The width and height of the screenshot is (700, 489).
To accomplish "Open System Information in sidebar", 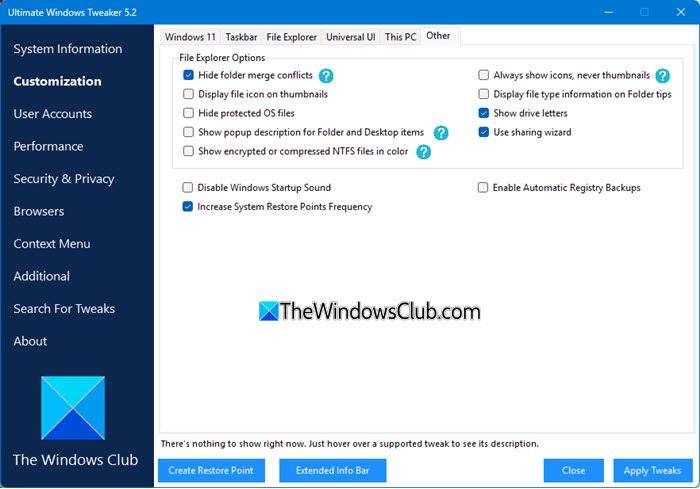I will (x=68, y=49).
